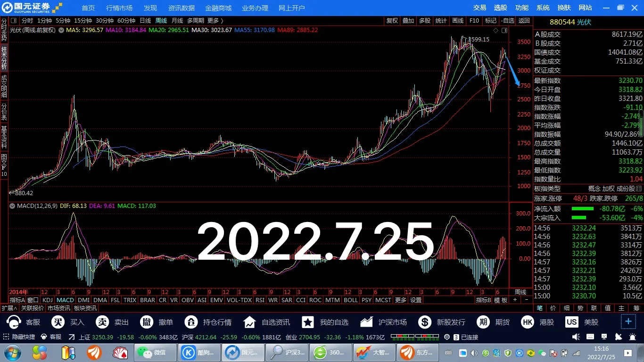
Task: Open the 选股 menu
Action: click(500, 8)
